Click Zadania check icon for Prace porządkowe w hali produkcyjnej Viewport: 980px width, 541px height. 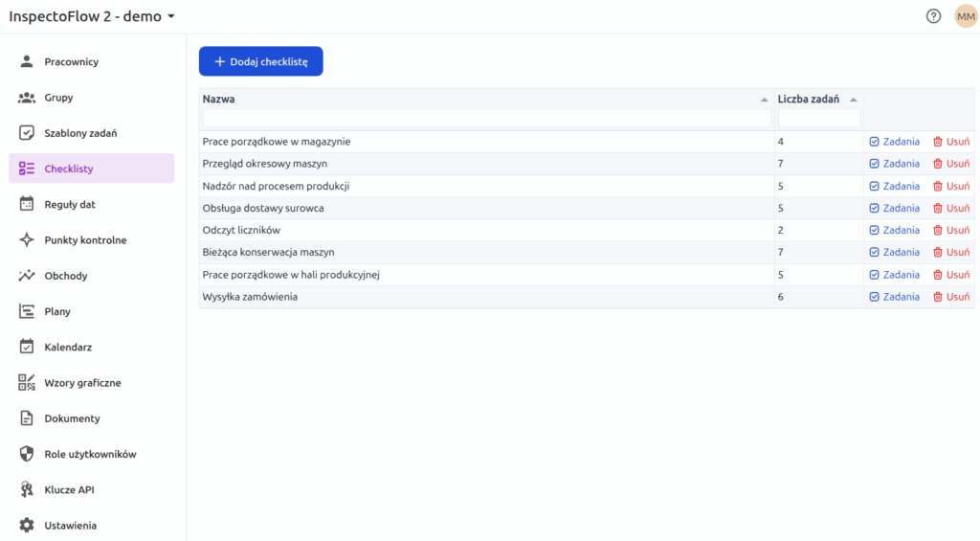click(x=875, y=275)
